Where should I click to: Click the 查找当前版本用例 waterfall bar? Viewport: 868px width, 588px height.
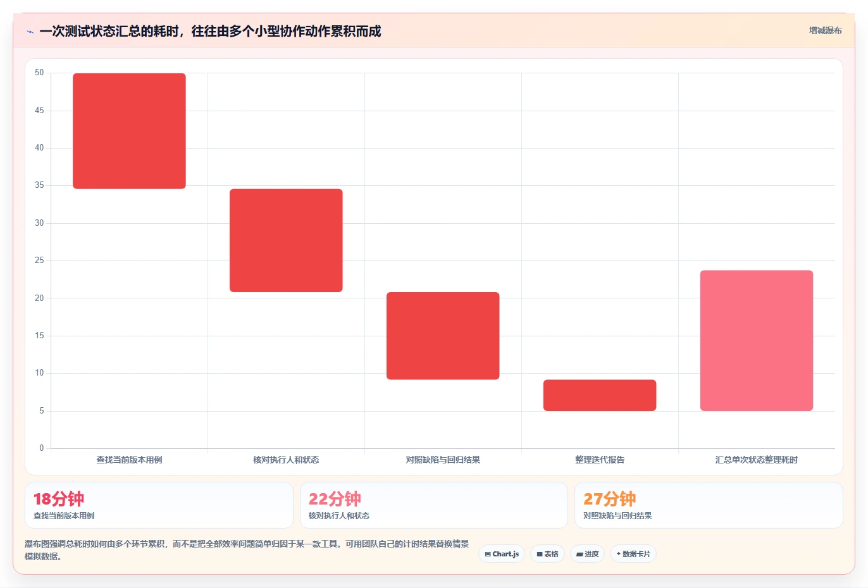[129, 131]
